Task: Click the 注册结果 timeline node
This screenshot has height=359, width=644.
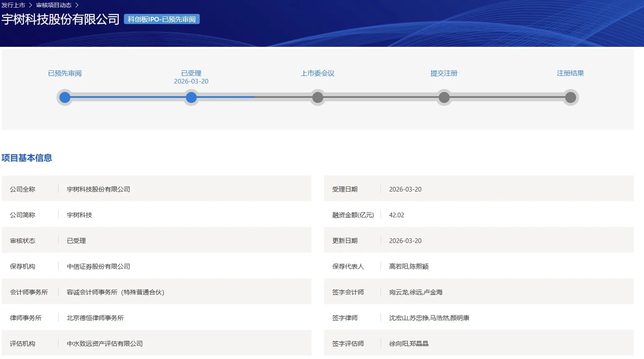Action: click(x=571, y=97)
